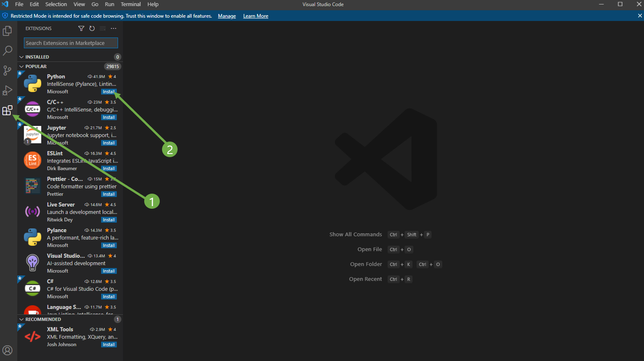Click the Manage link in banner
This screenshot has height=361, width=644.
tap(227, 16)
